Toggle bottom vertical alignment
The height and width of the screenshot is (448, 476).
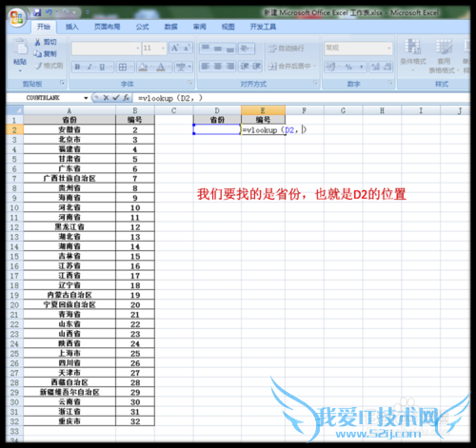click(x=229, y=49)
